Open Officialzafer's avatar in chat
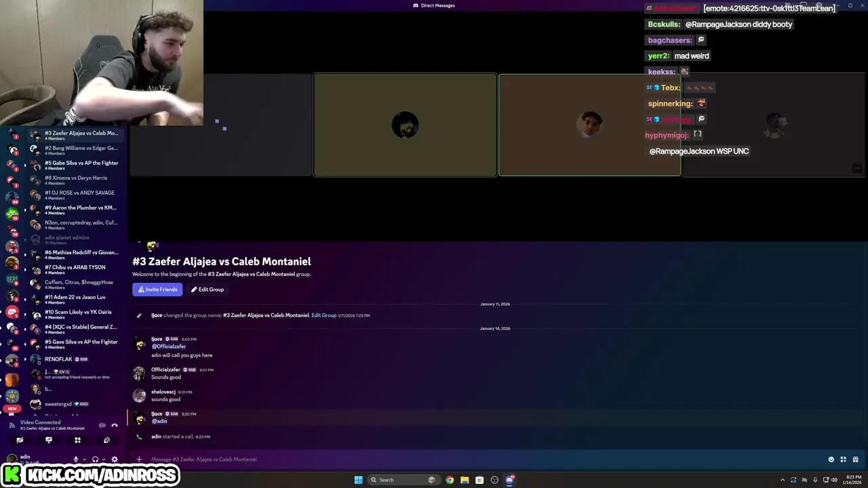Viewport: 868px width, 488px height. (x=139, y=373)
